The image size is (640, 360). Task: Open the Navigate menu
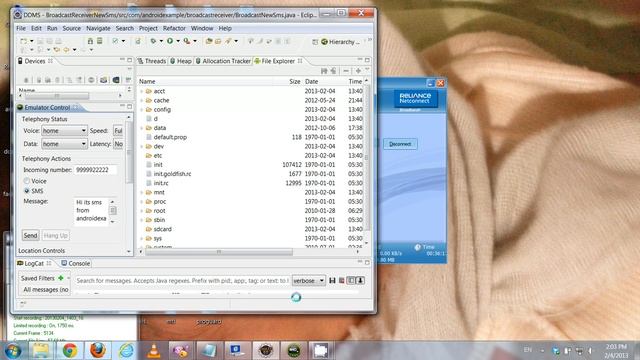click(98, 28)
